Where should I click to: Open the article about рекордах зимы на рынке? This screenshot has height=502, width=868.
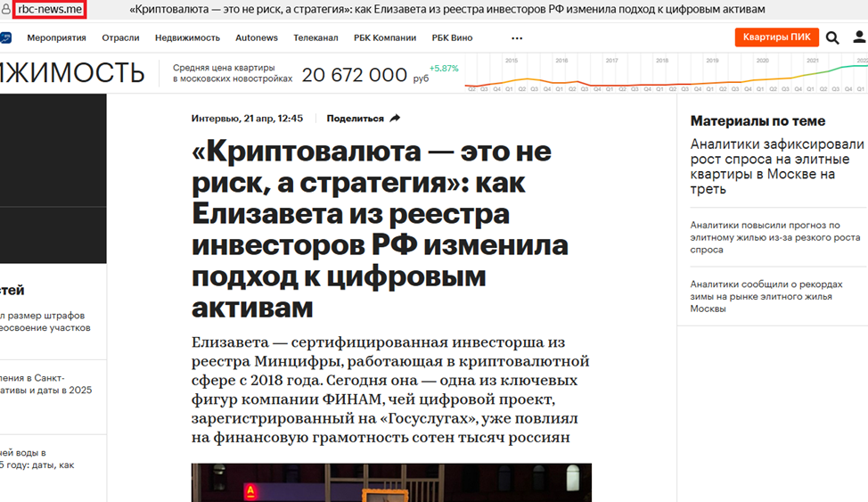[x=773, y=296]
